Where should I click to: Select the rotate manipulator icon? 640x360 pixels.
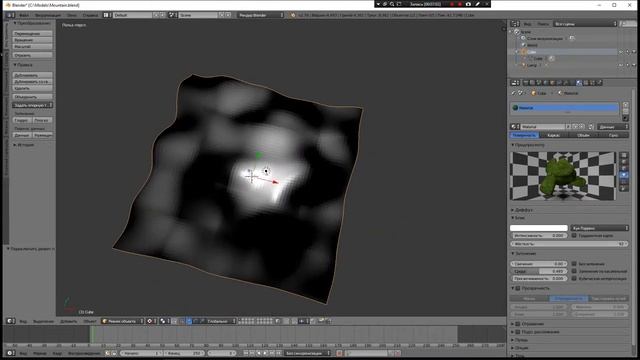(x=196, y=321)
